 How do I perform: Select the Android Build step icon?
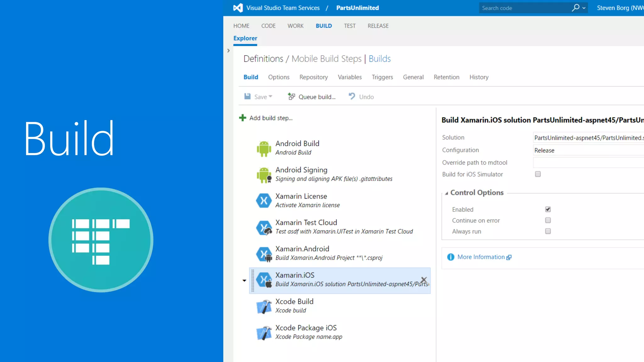coord(264,148)
